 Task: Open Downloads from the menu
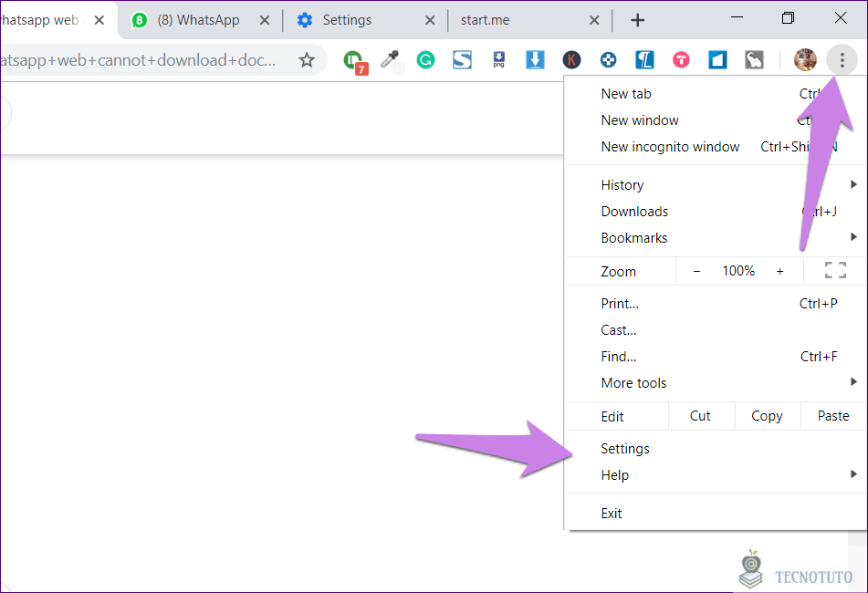[x=716, y=212]
